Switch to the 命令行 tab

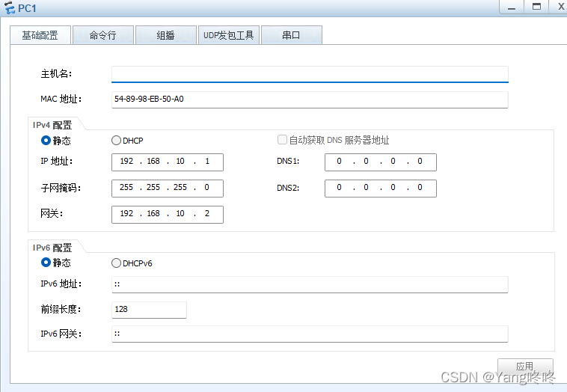[x=102, y=35]
